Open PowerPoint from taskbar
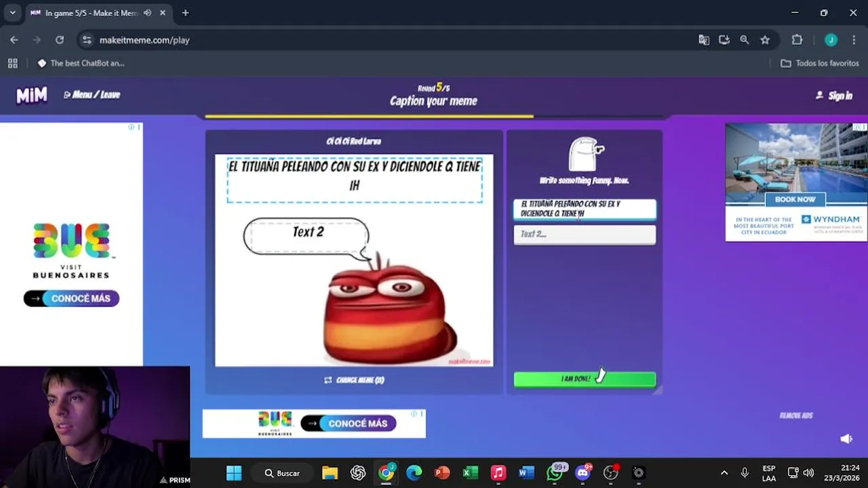Viewport: 868px width, 488px height. (x=442, y=473)
